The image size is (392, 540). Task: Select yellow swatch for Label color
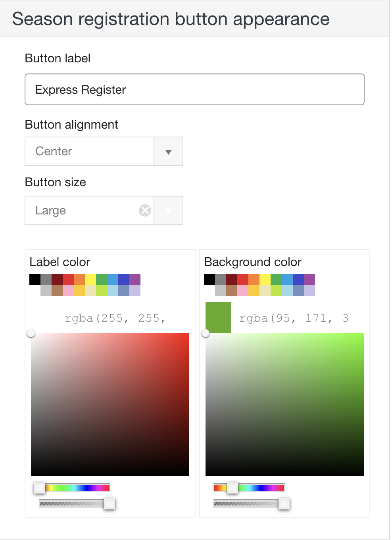click(x=90, y=280)
